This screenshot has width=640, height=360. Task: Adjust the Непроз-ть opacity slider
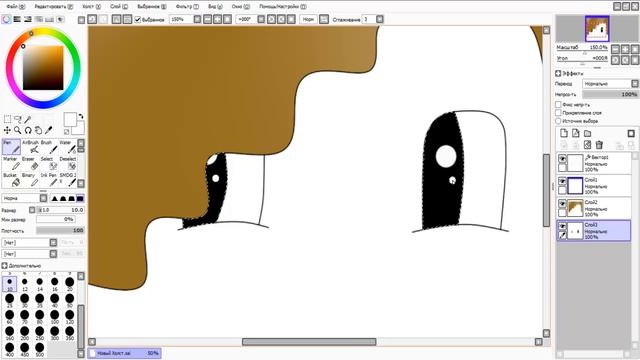pyautogui.click(x=610, y=94)
